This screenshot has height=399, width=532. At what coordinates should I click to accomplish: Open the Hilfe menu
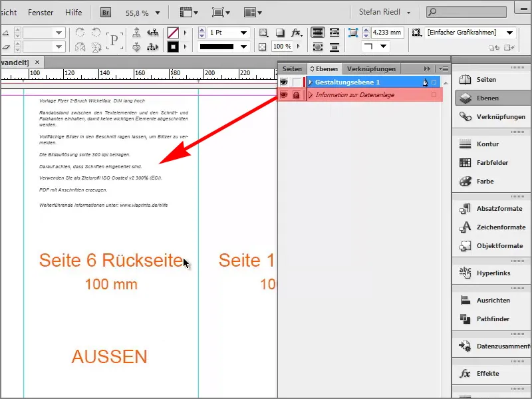(74, 13)
